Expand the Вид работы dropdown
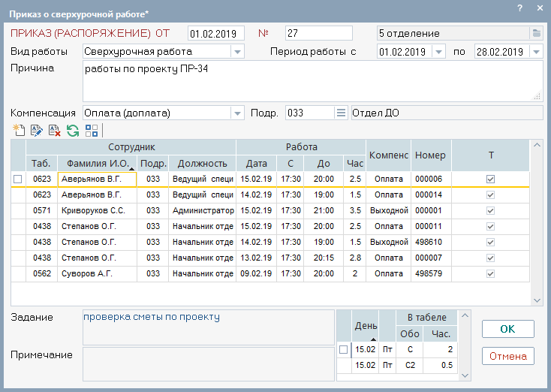551x392 pixels. tap(237, 52)
